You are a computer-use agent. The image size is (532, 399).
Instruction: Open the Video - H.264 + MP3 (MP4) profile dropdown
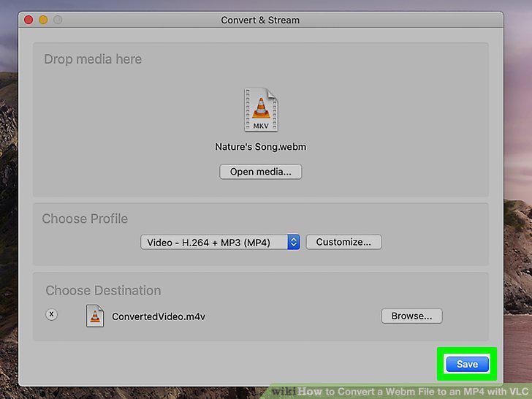click(220, 243)
